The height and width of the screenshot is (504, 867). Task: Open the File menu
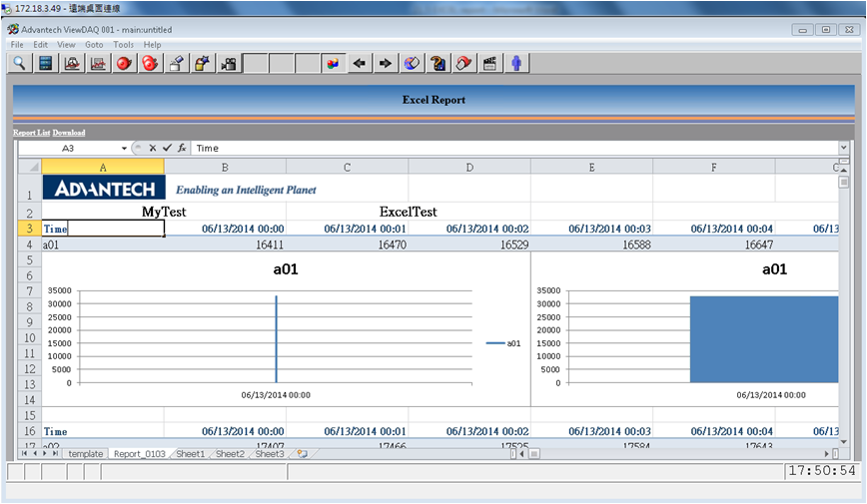17,45
